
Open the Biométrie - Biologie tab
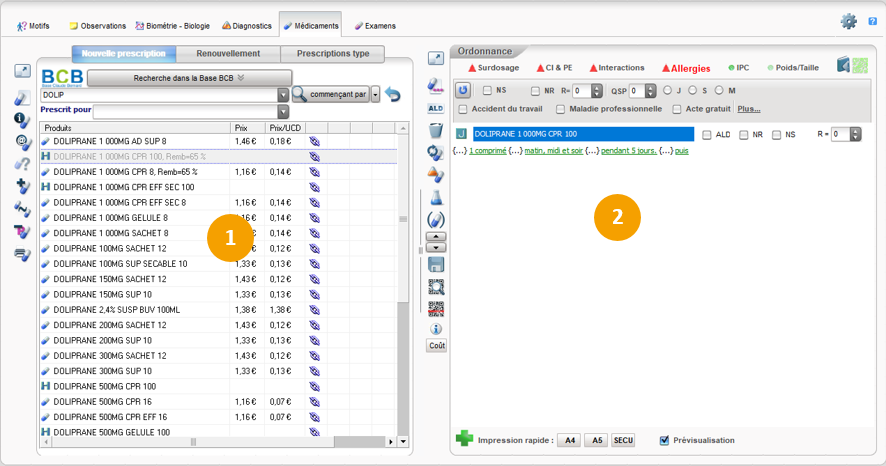tap(172, 26)
